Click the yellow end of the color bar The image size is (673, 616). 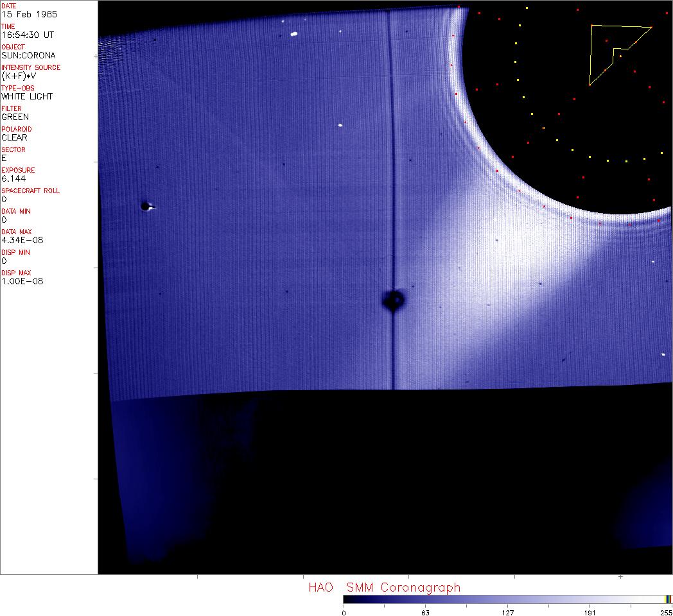669,599
